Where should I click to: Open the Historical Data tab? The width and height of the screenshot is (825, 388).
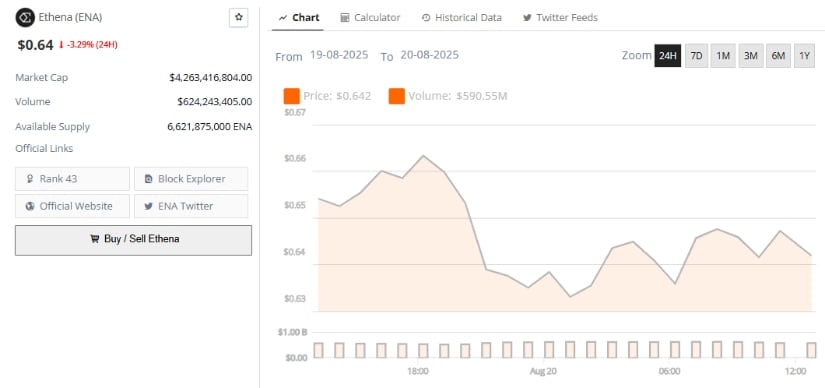pyautogui.click(x=461, y=17)
